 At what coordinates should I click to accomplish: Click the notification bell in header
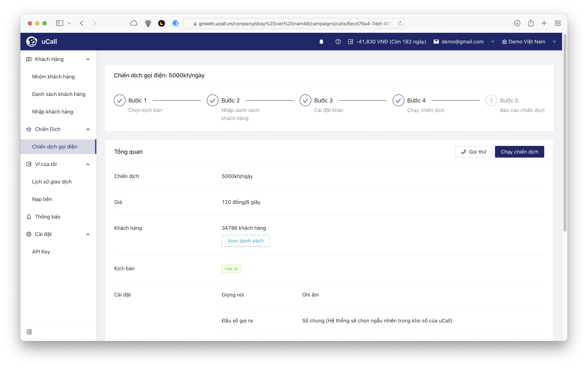click(321, 42)
